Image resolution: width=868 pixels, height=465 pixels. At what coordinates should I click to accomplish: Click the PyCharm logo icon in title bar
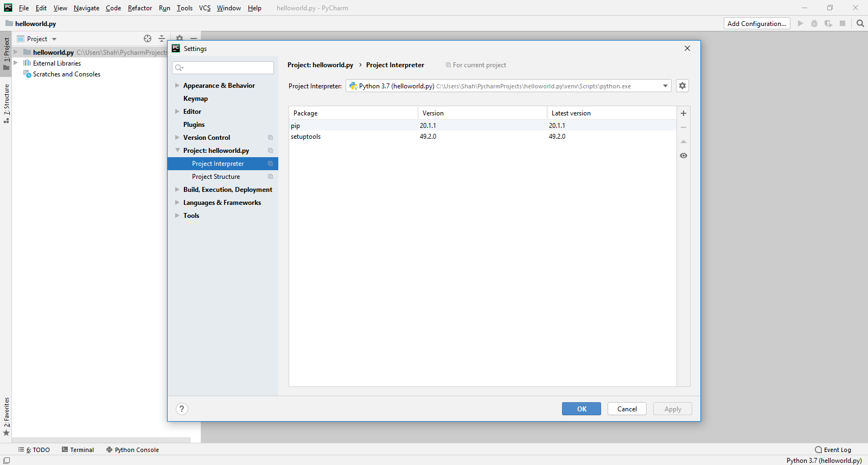[x=8, y=8]
